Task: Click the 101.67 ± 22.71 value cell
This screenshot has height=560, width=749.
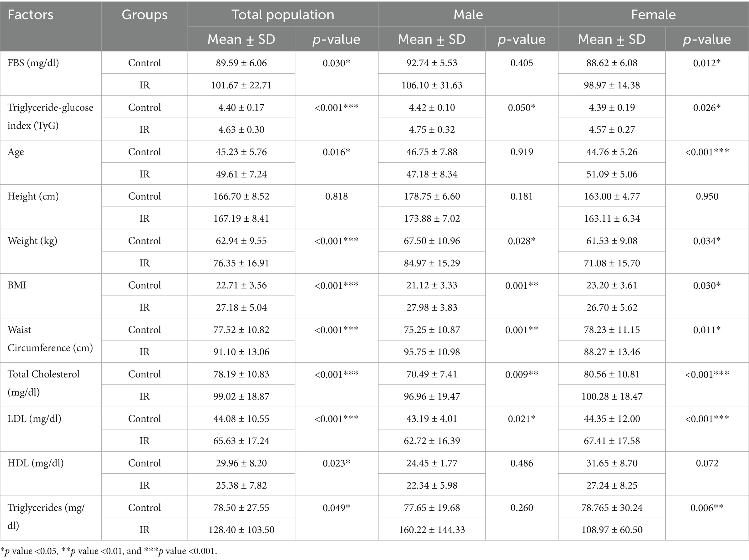Action: point(241,85)
